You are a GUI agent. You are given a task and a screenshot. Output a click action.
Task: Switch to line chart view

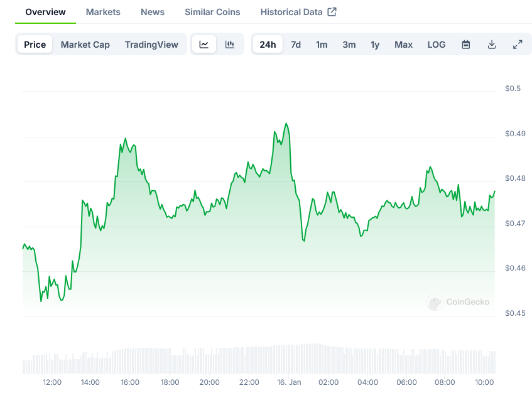[x=204, y=45]
